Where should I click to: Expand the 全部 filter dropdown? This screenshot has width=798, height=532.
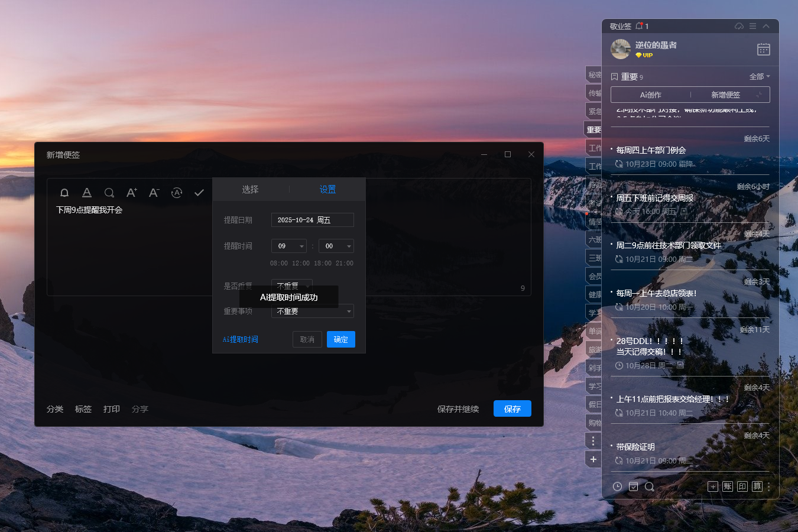759,77
